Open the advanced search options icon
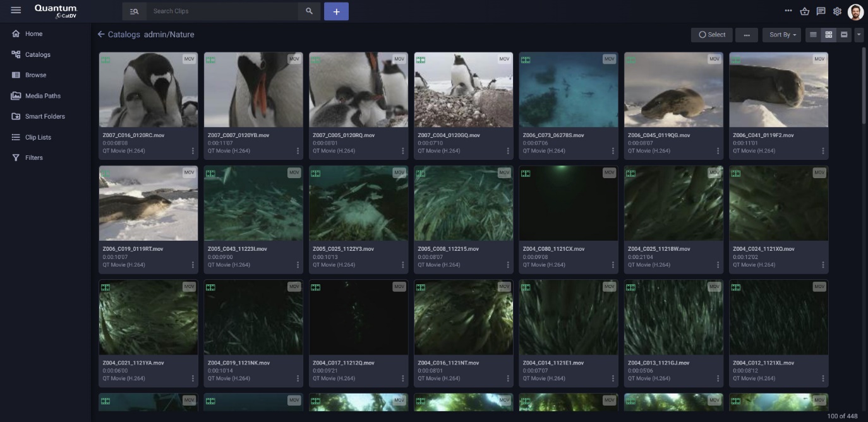This screenshot has width=868, height=422. (134, 11)
